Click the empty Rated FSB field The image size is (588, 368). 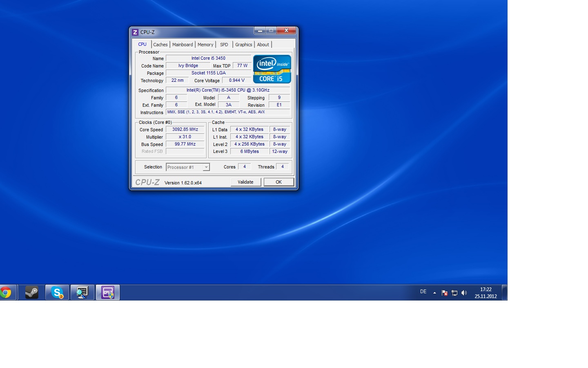pyautogui.click(x=185, y=152)
